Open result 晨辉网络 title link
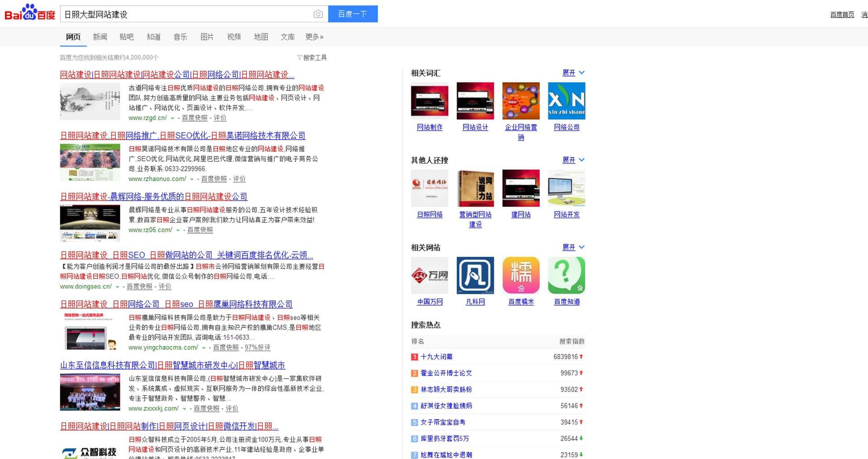This screenshot has height=459, width=868. [x=154, y=197]
